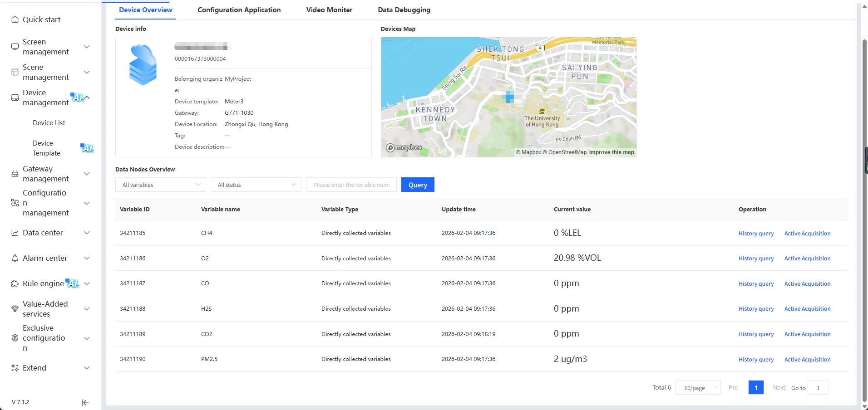
Task: Switch to the Configuration Application tab
Action: 239,10
